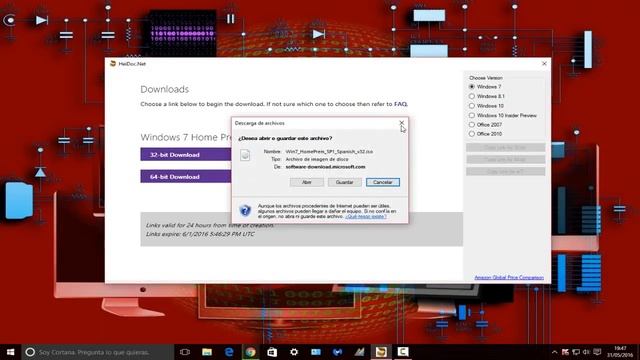Click Cancelar in Descarga de archivos dialog
640x360 pixels.
coord(383,182)
